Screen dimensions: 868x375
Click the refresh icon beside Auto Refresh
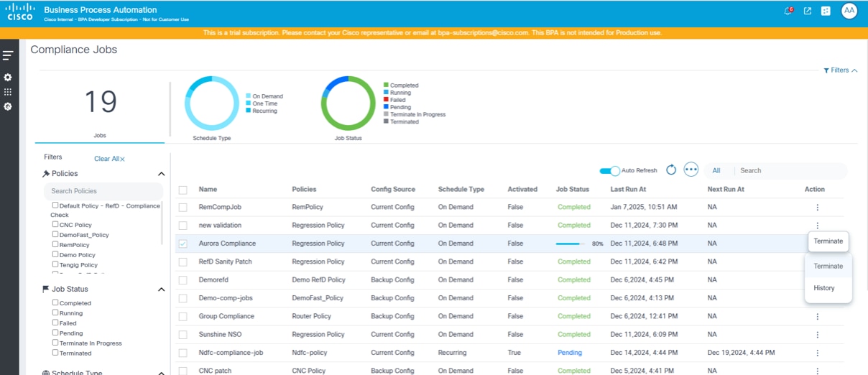click(x=671, y=170)
